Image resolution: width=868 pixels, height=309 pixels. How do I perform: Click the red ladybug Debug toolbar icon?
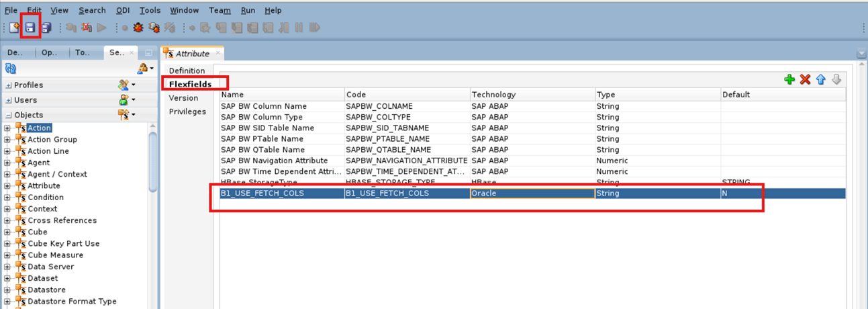(x=138, y=28)
